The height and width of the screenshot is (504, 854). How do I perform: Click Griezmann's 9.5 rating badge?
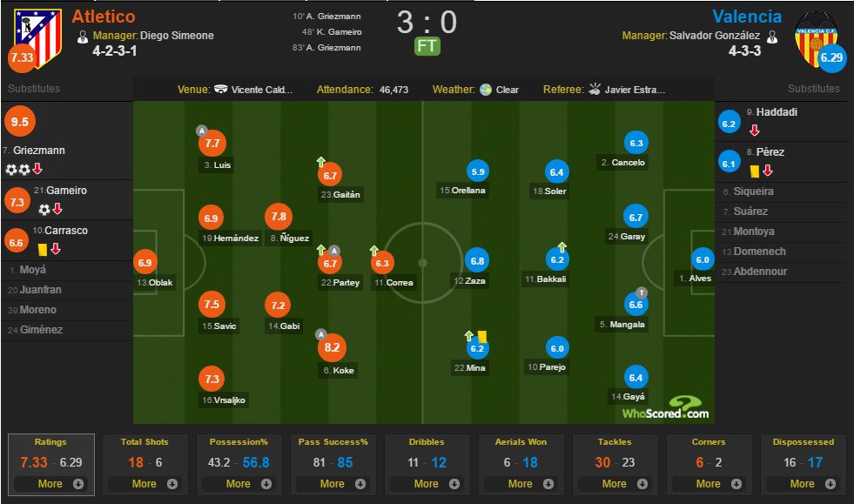pos(20,121)
